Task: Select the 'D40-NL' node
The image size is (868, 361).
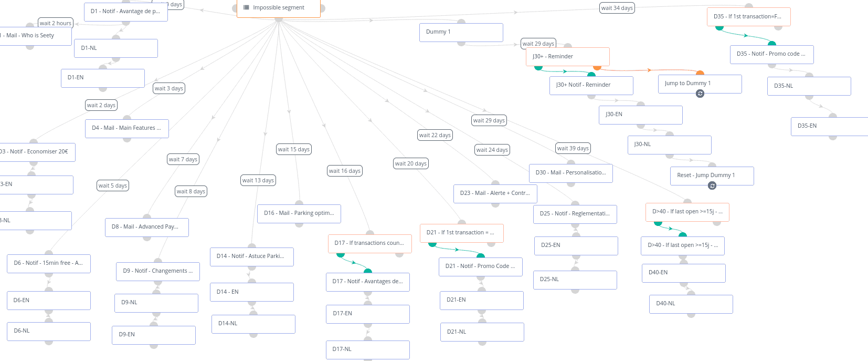Action: point(691,304)
